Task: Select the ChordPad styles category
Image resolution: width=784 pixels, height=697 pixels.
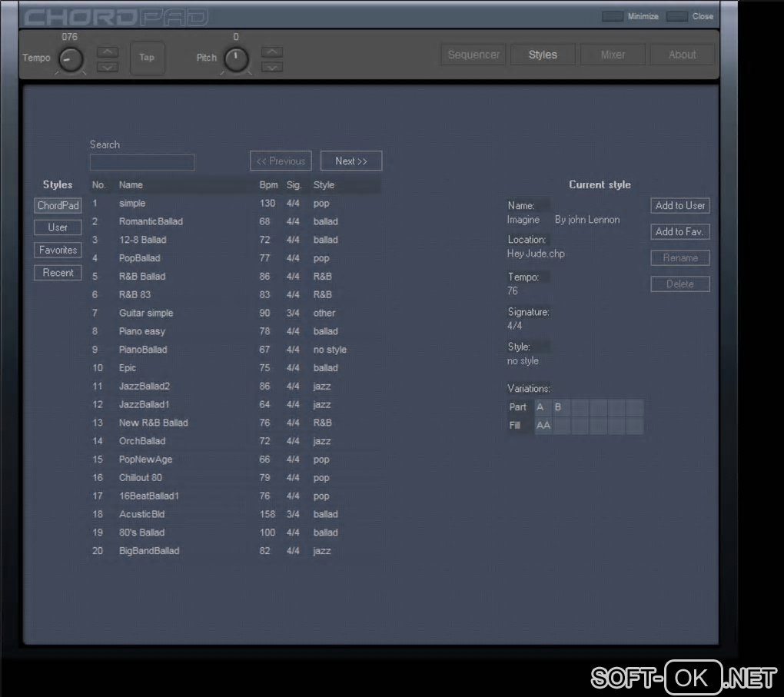Action: pyautogui.click(x=58, y=205)
